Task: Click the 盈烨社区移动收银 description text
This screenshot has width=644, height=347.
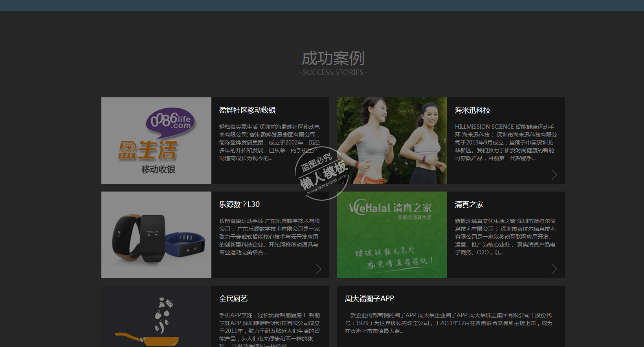Action: pyautogui.click(x=270, y=142)
